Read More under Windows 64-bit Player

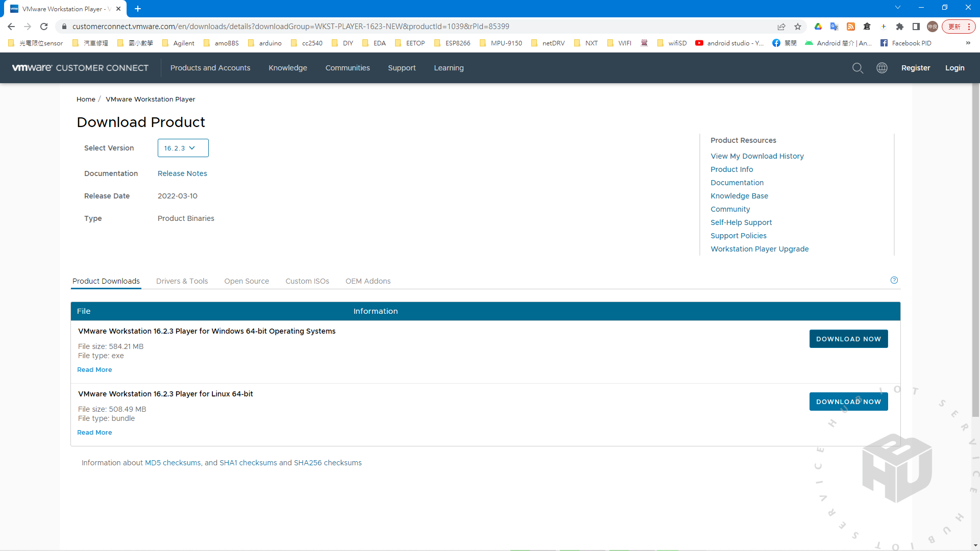[x=94, y=370]
